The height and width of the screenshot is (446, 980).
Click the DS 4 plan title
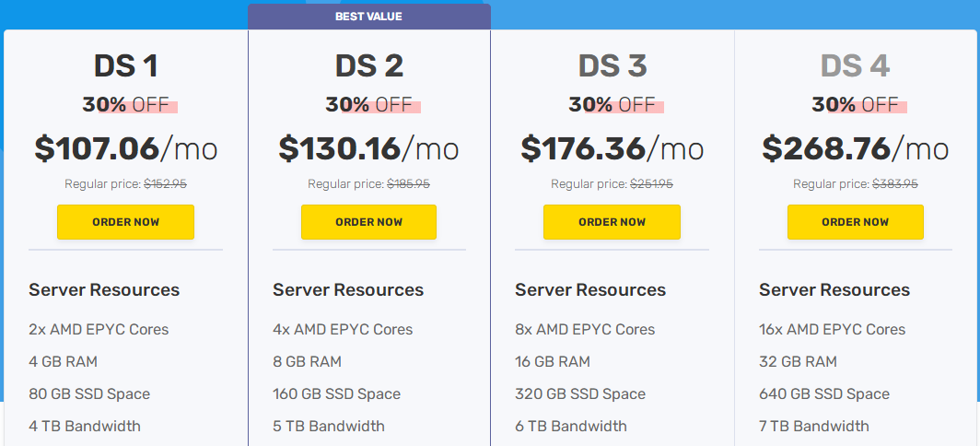(x=855, y=65)
